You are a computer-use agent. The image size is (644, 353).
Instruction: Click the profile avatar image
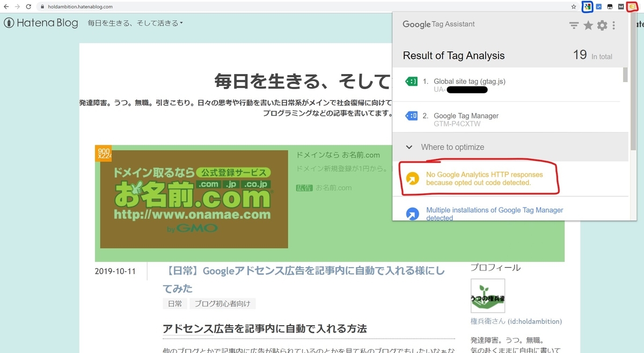[487, 296]
